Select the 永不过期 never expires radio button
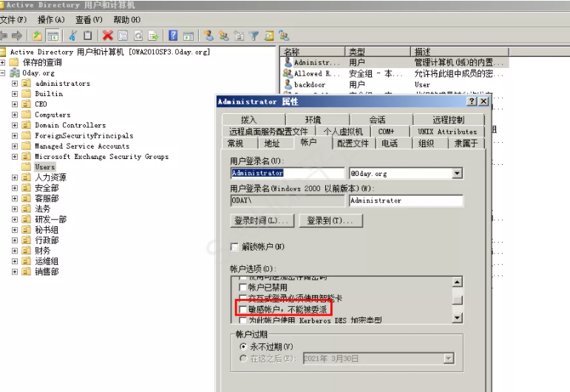Image resolution: width=570 pixels, height=392 pixels. (244, 346)
